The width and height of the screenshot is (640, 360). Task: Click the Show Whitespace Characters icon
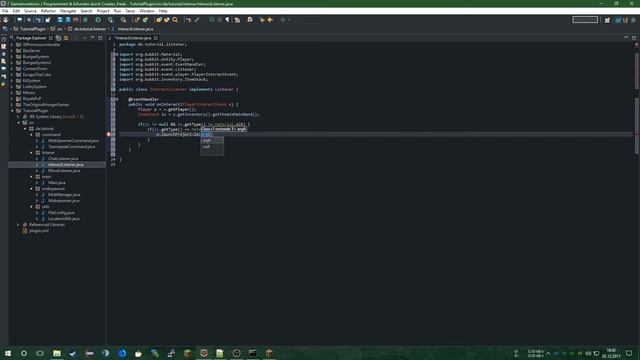point(227,20)
